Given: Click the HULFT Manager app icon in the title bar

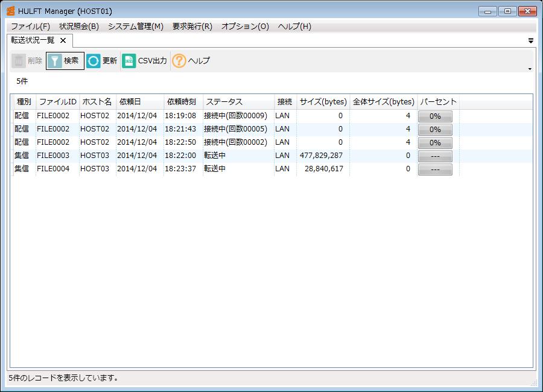Looking at the screenshot, I should tap(10, 11).
